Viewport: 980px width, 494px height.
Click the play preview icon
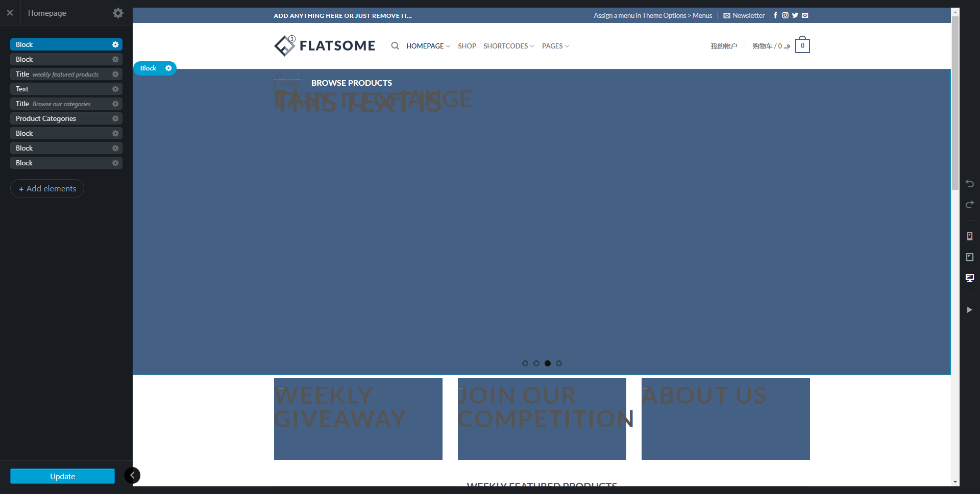click(969, 310)
